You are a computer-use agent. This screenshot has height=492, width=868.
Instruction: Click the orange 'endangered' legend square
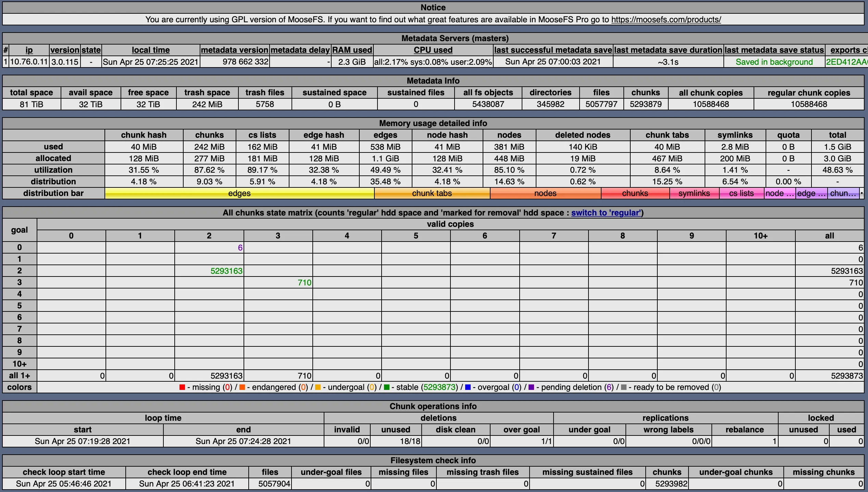(x=241, y=387)
